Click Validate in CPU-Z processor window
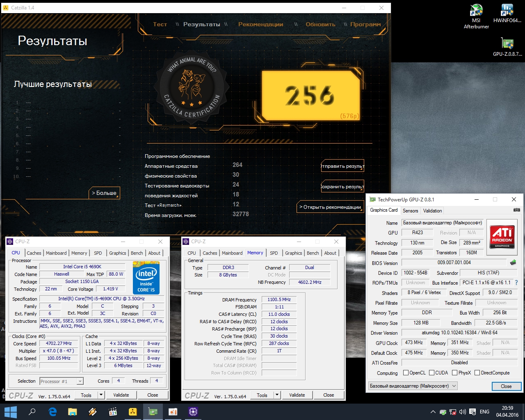This screenshot has width=525, height=420. (121, 395)
